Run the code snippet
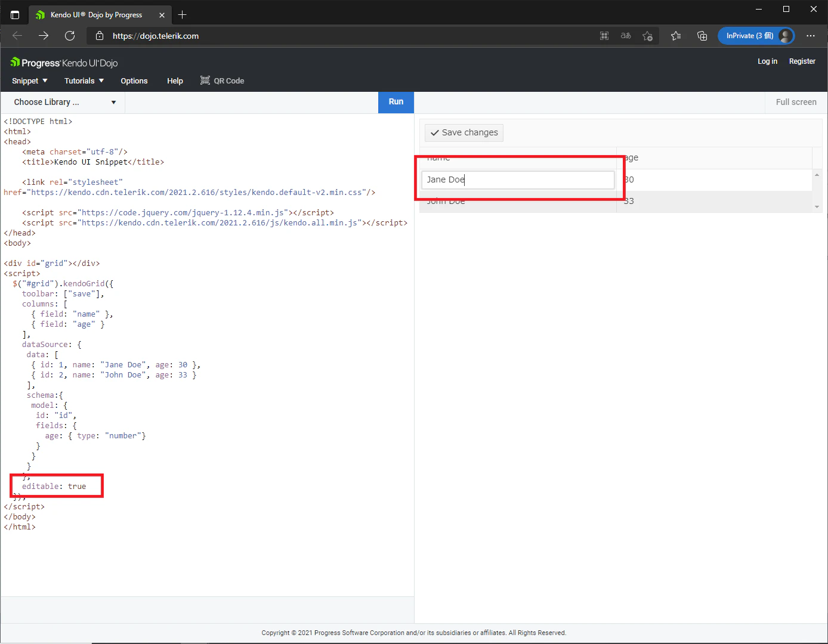Viewport: 828px width, 644px height. 396,102
